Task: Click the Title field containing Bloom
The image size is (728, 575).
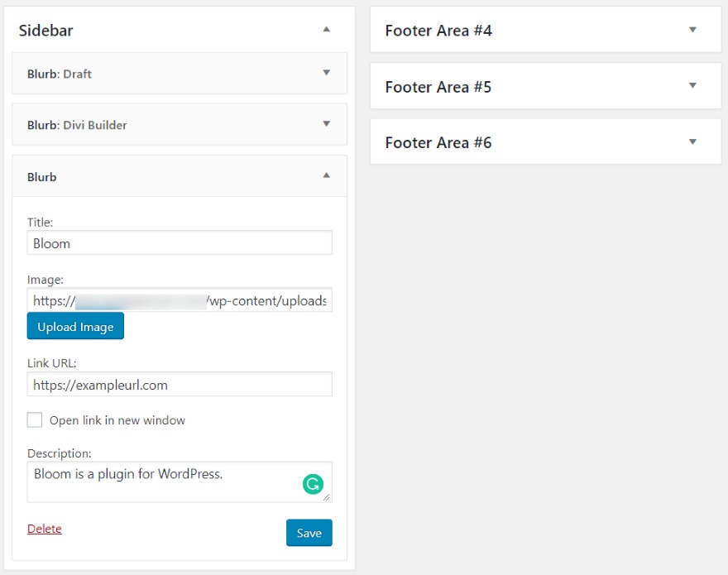Action: click(x=180, y=243)
